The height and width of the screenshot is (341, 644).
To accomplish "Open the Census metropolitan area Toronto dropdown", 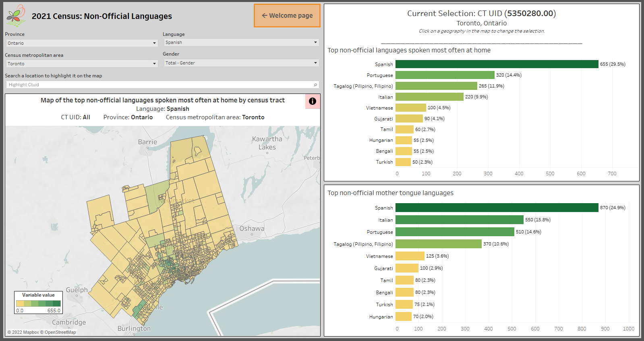I will pos(82,64).
